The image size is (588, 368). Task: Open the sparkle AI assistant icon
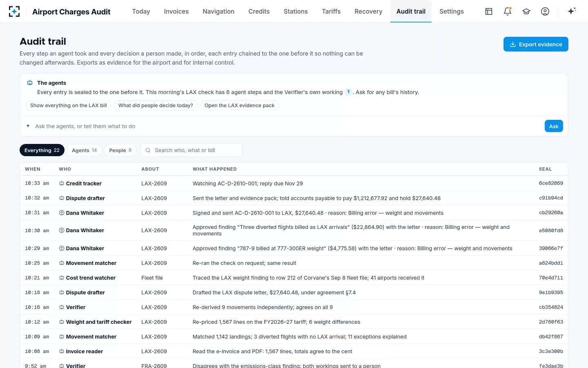(x=572, y=11)
